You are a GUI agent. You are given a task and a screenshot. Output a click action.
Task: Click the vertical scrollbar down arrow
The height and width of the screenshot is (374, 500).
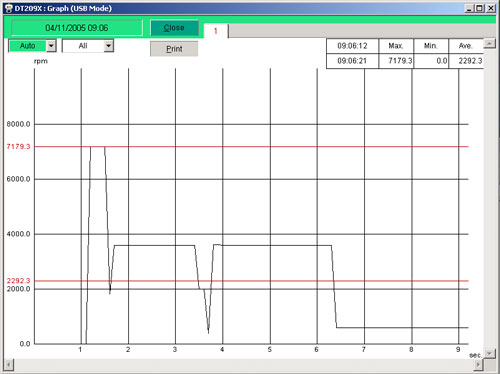tap(489, 353)
